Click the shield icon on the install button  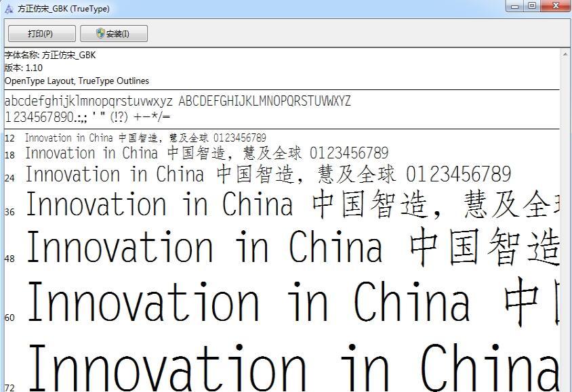[x=100, y=34]
